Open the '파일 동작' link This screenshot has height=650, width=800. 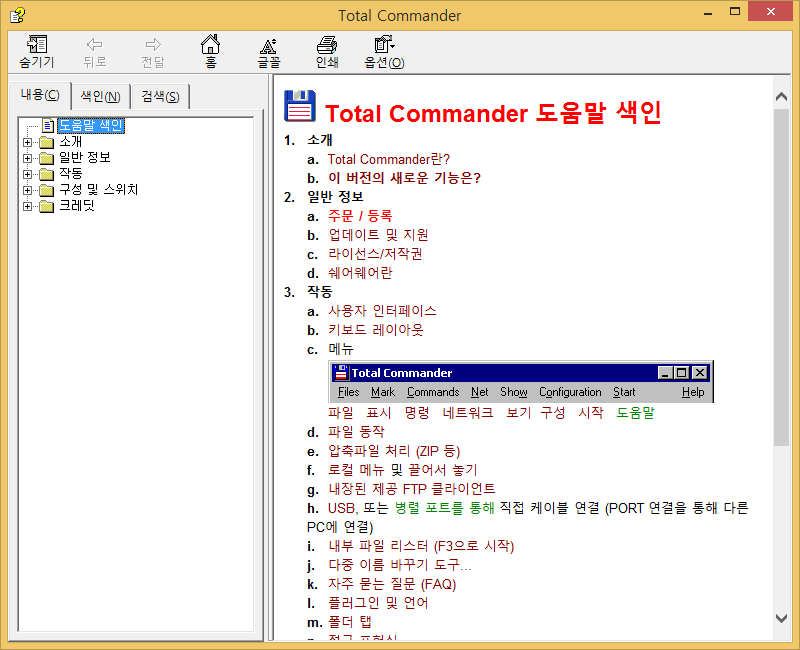pyautogui.click(x=356, y=432)
